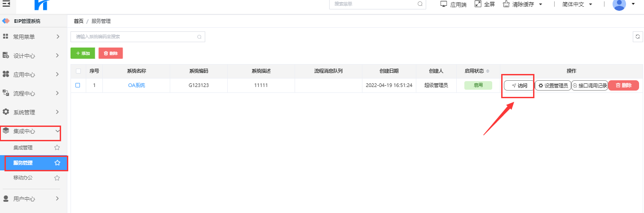Click the 流程消息队列 column header

(x=328, y=71)
